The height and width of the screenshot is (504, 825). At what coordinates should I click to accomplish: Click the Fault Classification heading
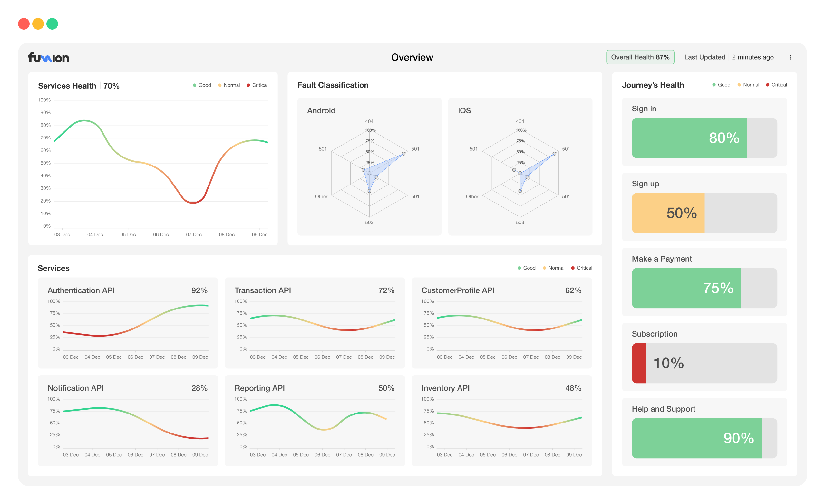(x=333, y=85)
